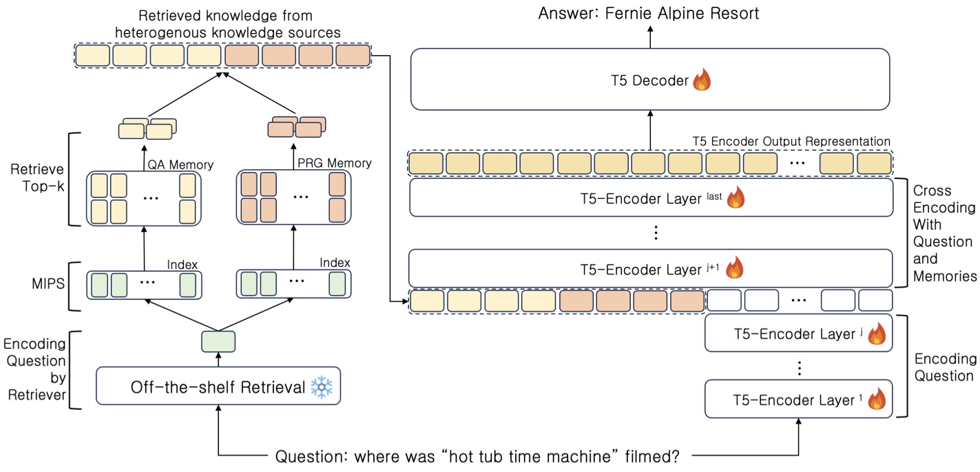Image resolution: width=980 pixels, height=472 pixels.
Task: Click the first yellow retrieved knowledge cell at top
Action: click(92, 56)
